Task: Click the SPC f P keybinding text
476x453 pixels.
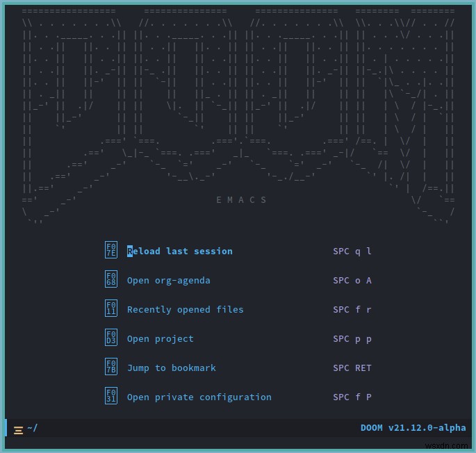Action: coord(352,397)
